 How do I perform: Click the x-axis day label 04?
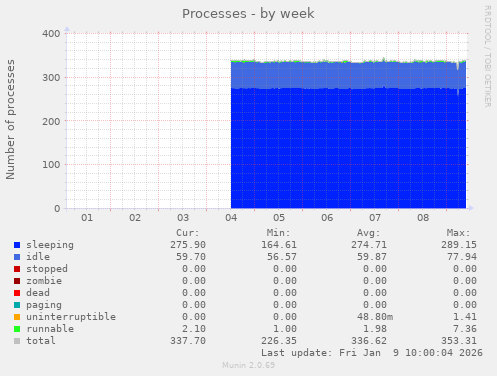pyautogui.click(x=231, y=218)
